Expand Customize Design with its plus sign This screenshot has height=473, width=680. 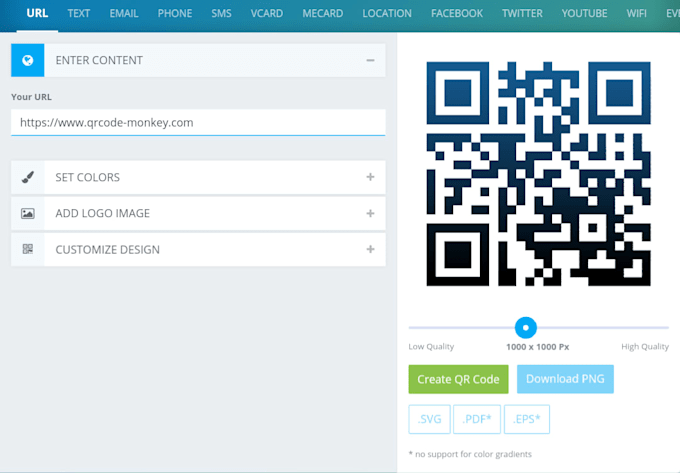coord(370,249)
